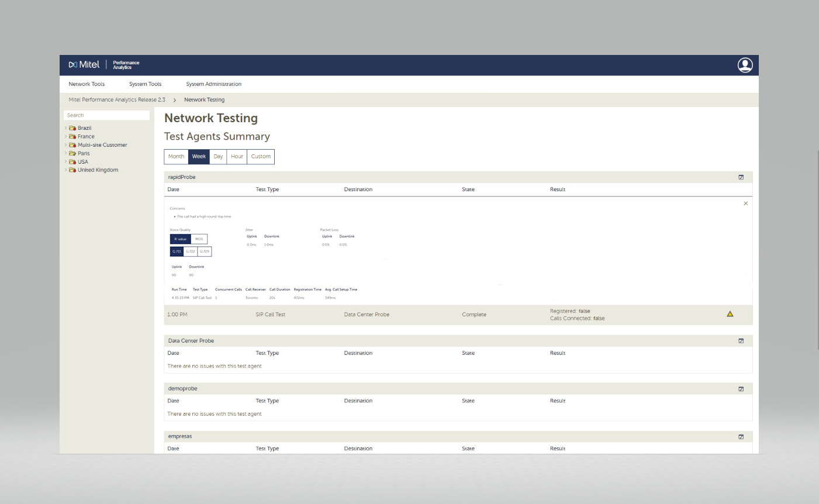
Task: Open demoprobe panel pop-out icon
Action: pyautogui.click(x=741, y=389)
